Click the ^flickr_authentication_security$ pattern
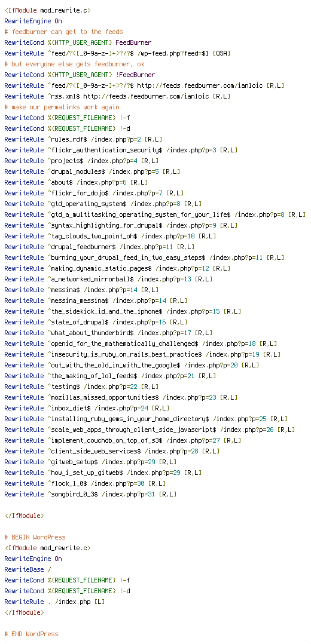The height and width of the screenshot is (644, 311). [105, 150]
